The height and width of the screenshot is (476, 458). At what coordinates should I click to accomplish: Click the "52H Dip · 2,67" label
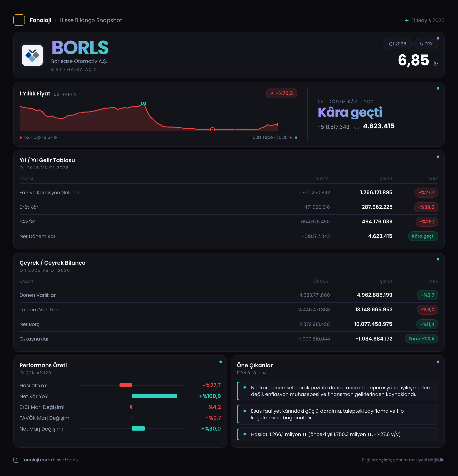41,138
